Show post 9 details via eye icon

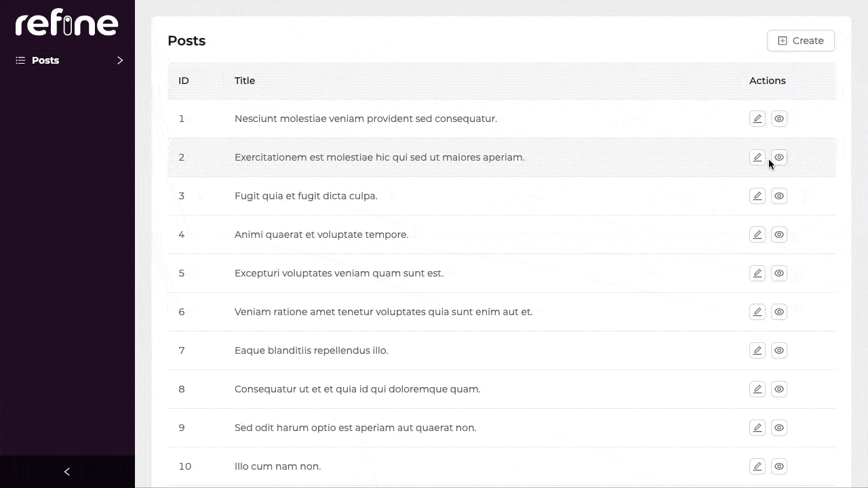tap(779, 428)
